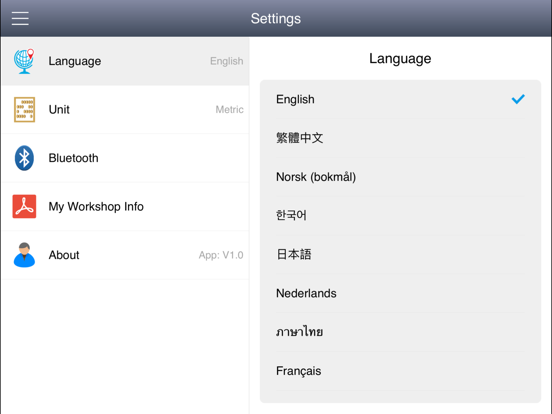Open the Unit setting showing Metric
Image resolution: width=552 pixels, height=414 pixels.
click(125, 109)
